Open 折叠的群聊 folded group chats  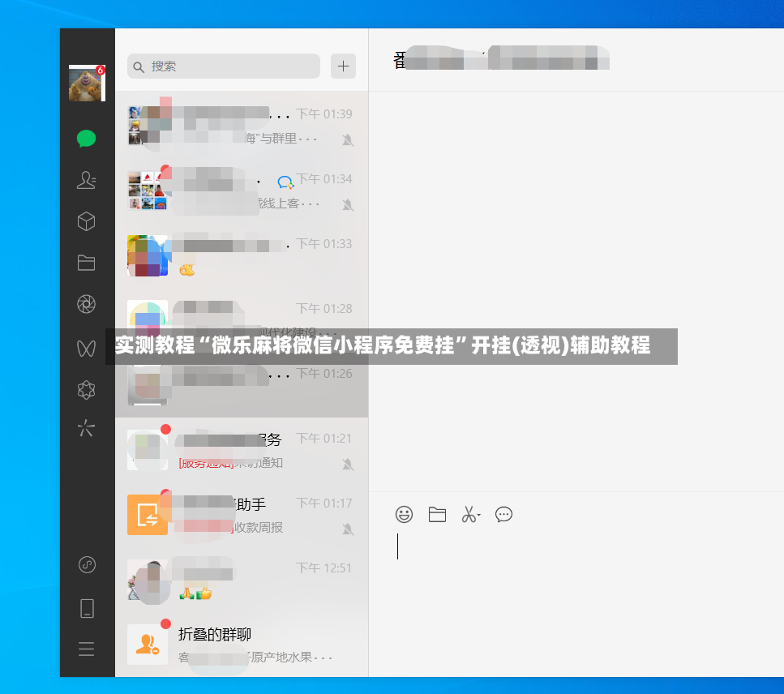[242, 645]
